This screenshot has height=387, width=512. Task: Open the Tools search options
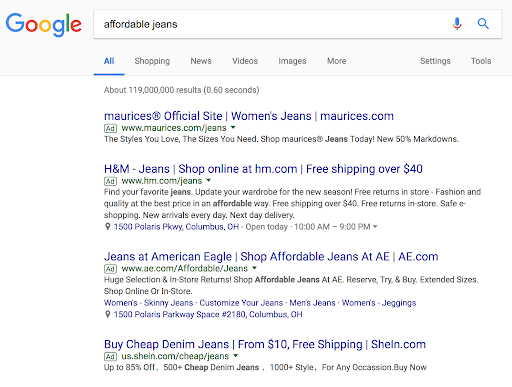[481, 61]
